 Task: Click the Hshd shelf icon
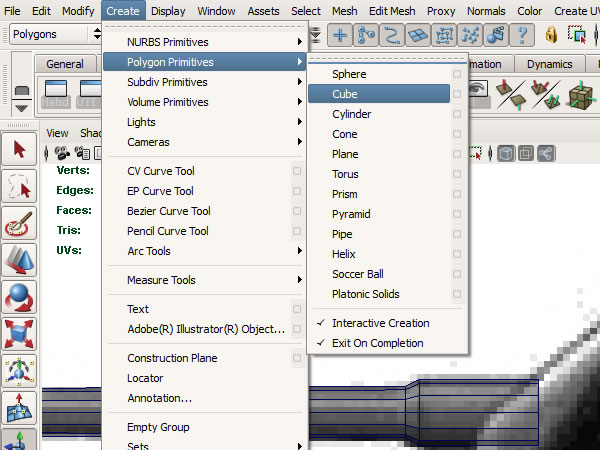click(56, 94)
